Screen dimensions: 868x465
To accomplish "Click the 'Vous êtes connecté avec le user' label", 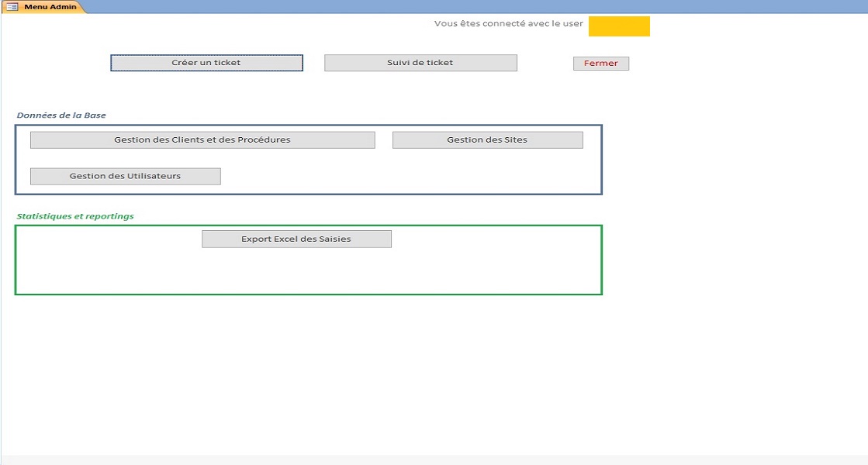I will (508, 24).
